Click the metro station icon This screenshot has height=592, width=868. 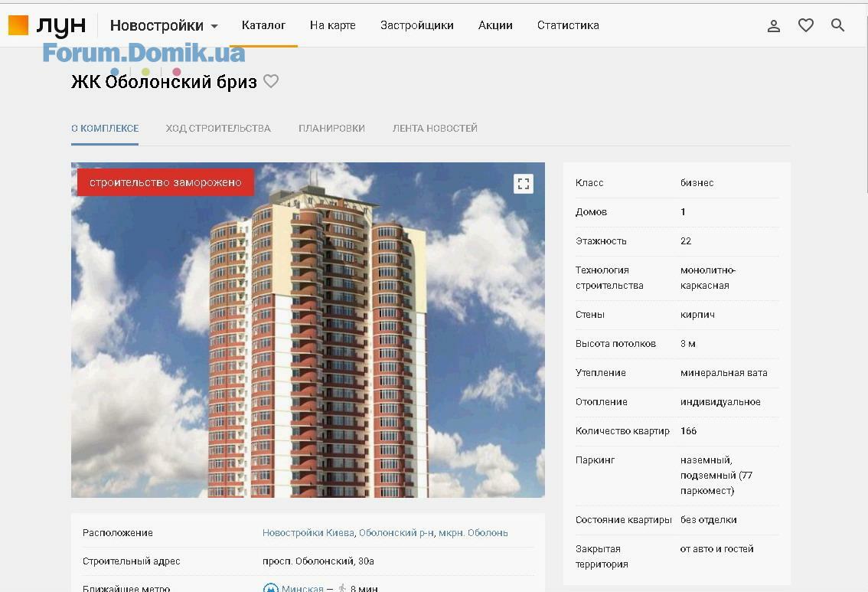coord(270,588)
